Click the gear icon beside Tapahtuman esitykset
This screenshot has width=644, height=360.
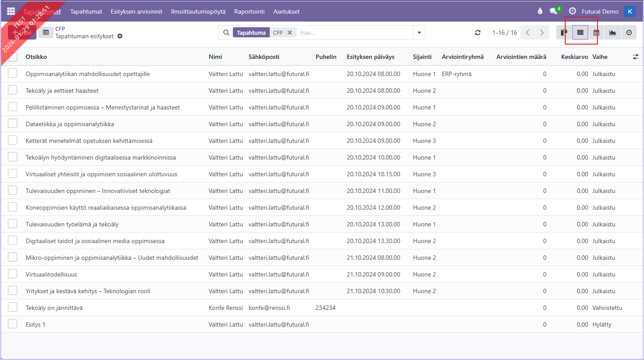120,36
